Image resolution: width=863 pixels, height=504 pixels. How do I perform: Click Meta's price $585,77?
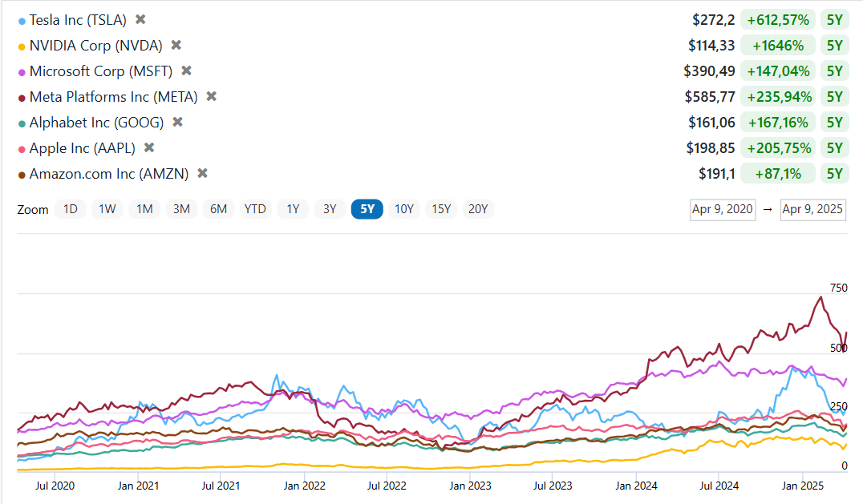[x=710, y=97]
